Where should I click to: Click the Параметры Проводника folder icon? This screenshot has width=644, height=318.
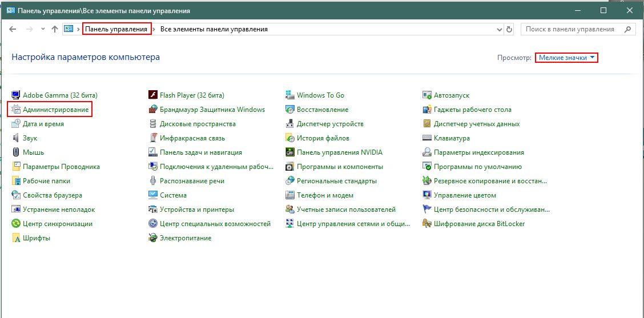click(x=15, y=167)
